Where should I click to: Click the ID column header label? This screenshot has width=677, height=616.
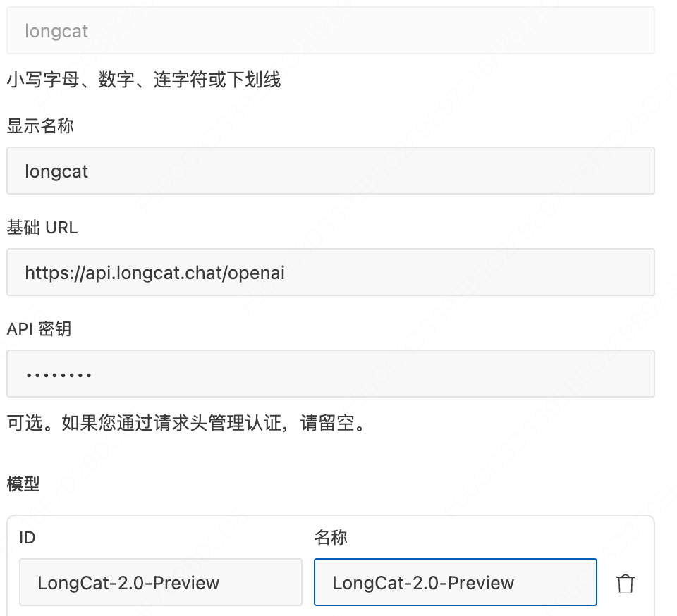tap(27, 538)
